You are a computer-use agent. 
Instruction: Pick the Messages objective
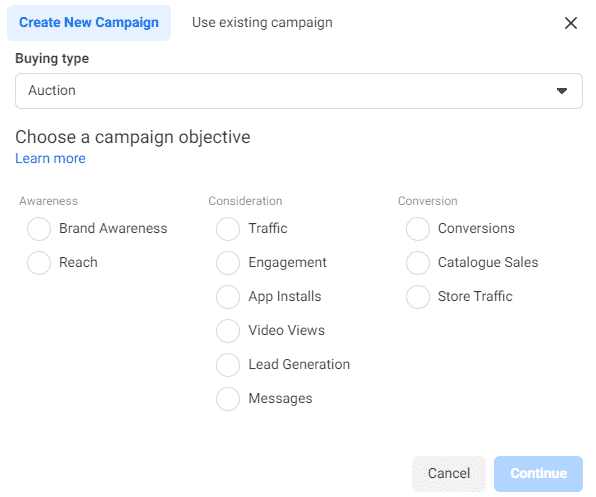228,399
